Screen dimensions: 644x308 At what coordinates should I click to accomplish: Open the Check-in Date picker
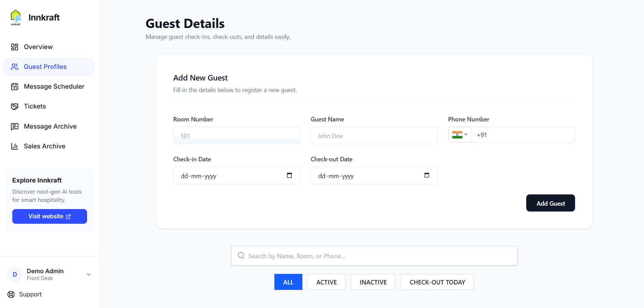[x=289, y=175]
